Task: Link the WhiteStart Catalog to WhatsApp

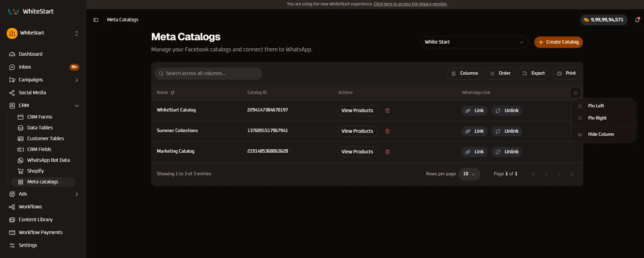Action: pos(474,111)
